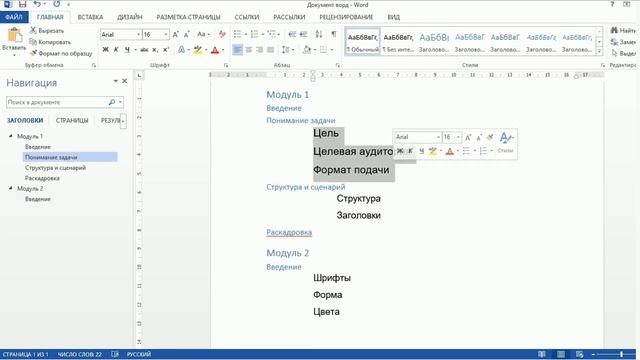Open the Change Case (Aa) dropdown
This screenshot has width=640, height=360.
pos(203,35)
